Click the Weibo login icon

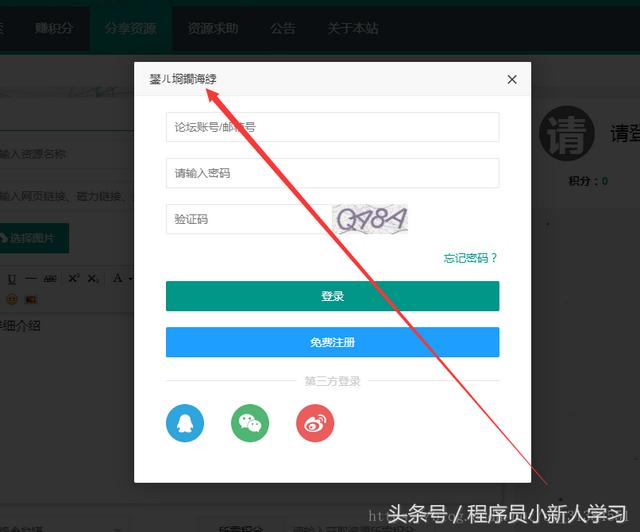click(x=315, y=423)
